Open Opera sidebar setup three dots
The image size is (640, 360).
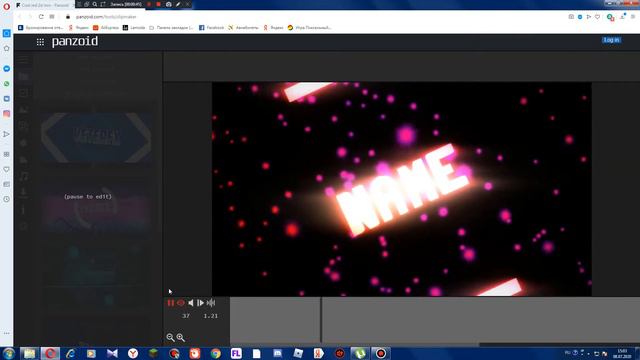tap(7, 333)
